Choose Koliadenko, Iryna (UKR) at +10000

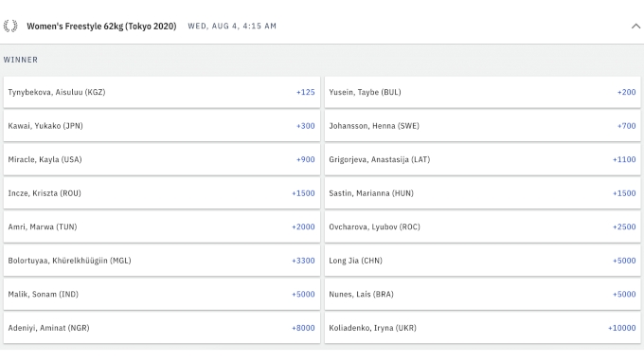(x=483, y=328)
